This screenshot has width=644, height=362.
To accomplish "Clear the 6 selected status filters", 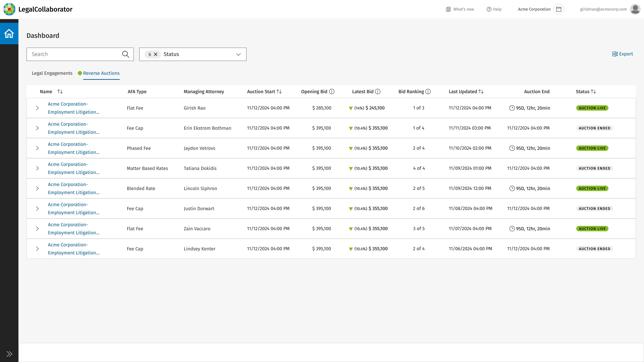I will [155, 54].
